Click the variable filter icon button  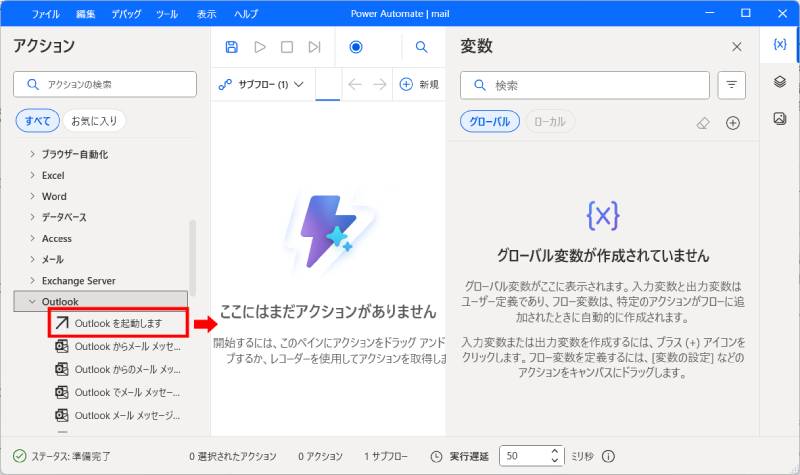coord(732,85)
